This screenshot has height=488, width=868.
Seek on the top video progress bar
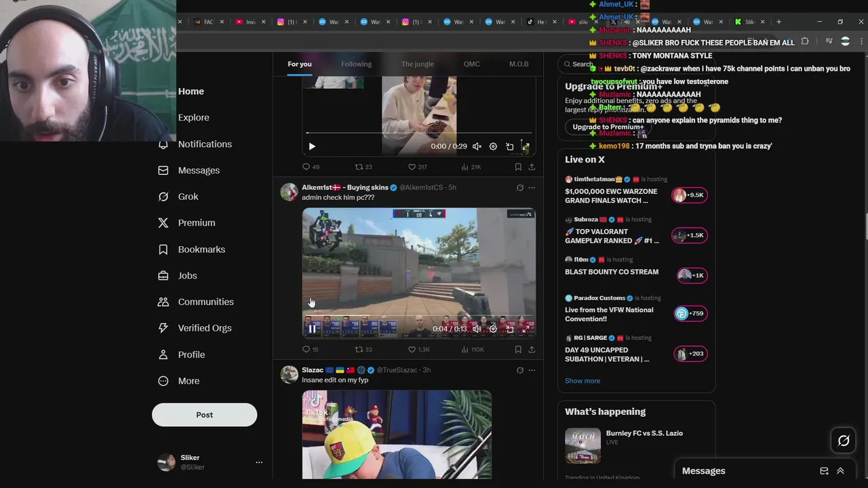pyautogui.click(x=418, y=134)
